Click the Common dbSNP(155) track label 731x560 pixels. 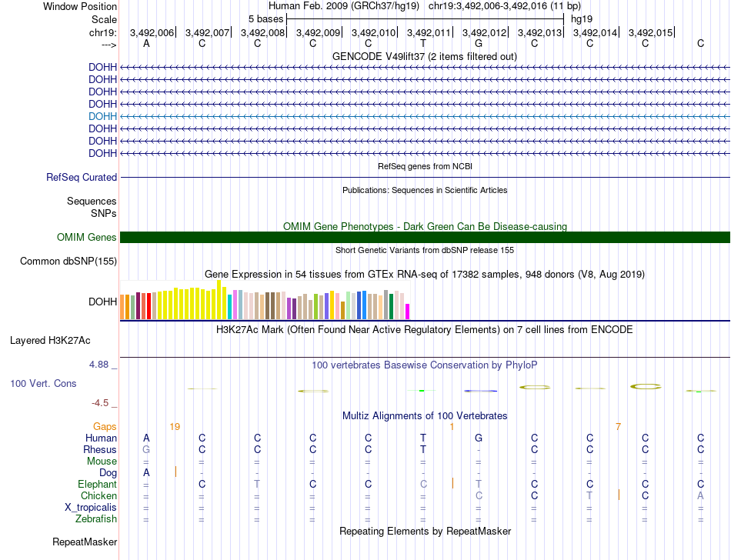68,261
